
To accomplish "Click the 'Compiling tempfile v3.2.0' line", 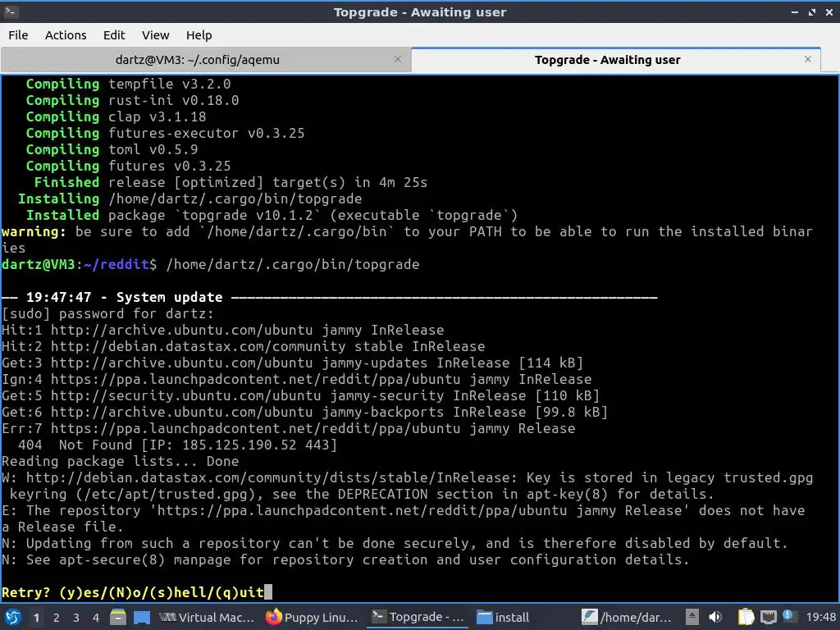I will point(128,84).
